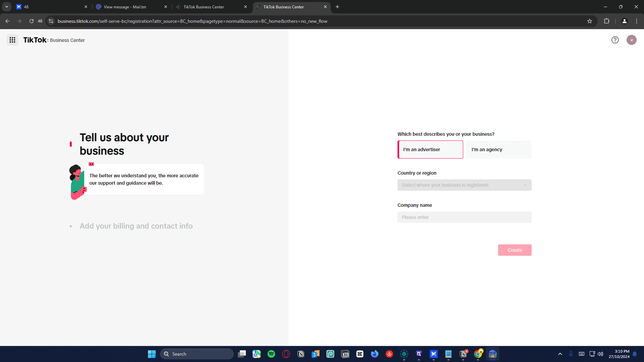Go forward in browser history
Screen dimensions: 644x362
[x=19, y=21]
